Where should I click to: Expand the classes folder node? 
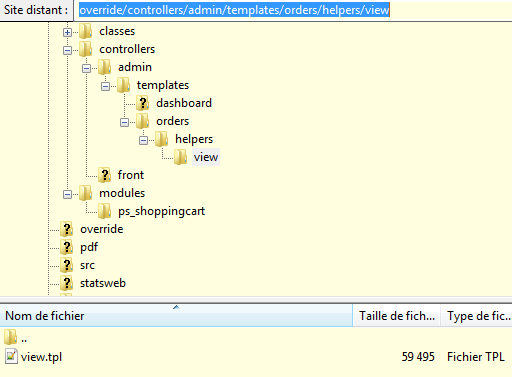pyautogui.click(x=67, y=32)
